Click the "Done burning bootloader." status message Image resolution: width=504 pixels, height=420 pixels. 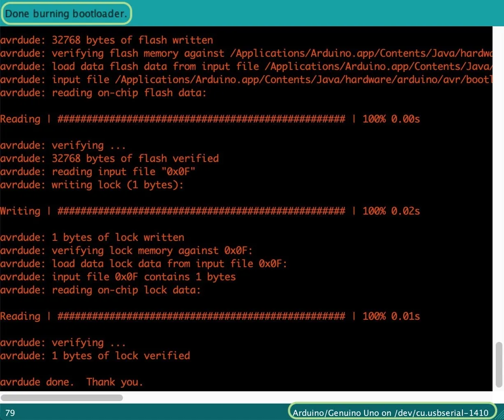click(66, 14)
